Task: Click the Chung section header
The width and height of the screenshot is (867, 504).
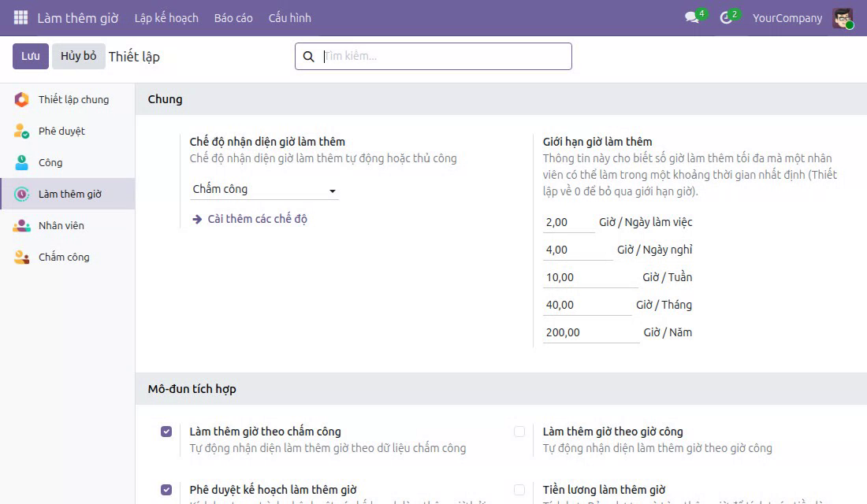Action: (x=165, y=99)
